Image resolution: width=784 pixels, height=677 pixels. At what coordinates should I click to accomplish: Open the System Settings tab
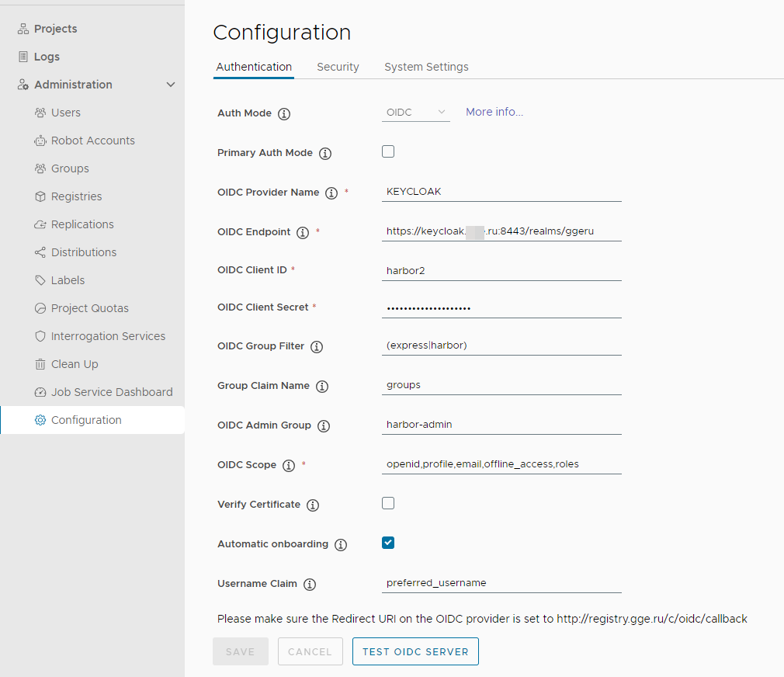(426, 67)
